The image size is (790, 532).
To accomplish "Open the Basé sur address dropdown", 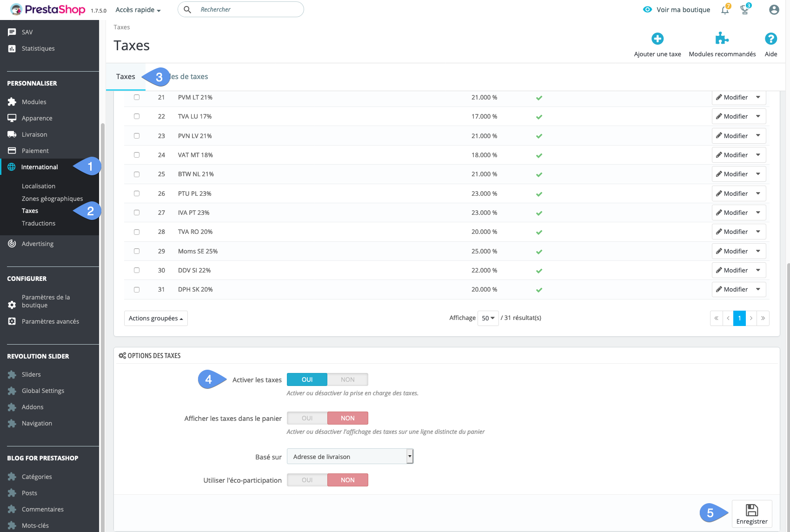I will tap(350, 457).
